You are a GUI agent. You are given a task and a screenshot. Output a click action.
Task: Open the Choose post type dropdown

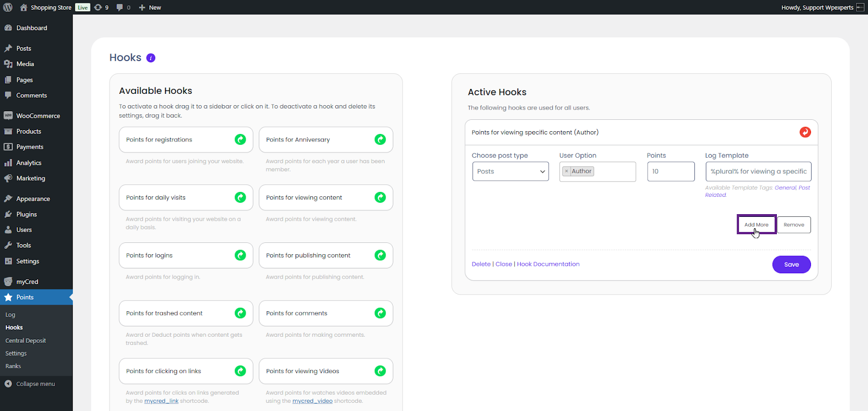click(x=510, y=171)
